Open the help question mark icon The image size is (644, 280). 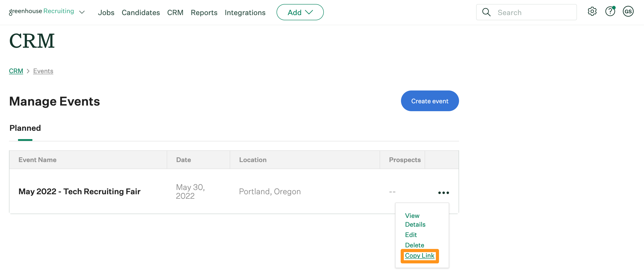[610, 11]
